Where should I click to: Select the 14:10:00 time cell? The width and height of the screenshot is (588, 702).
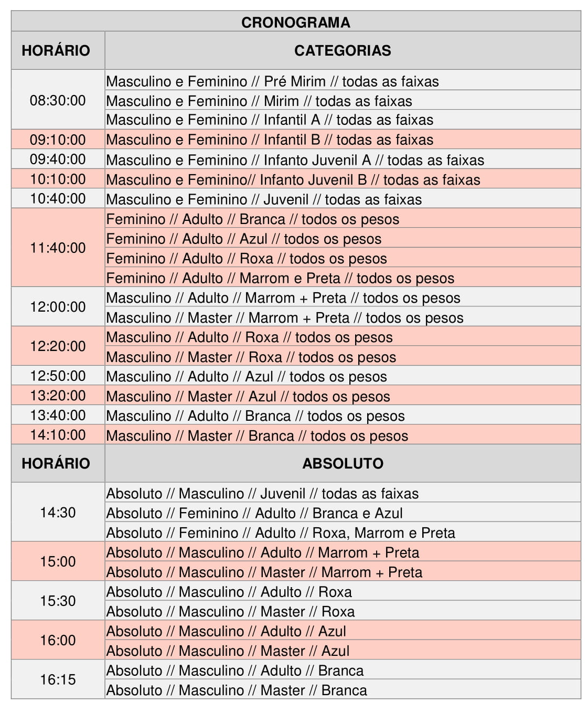[x=58, y=435]
